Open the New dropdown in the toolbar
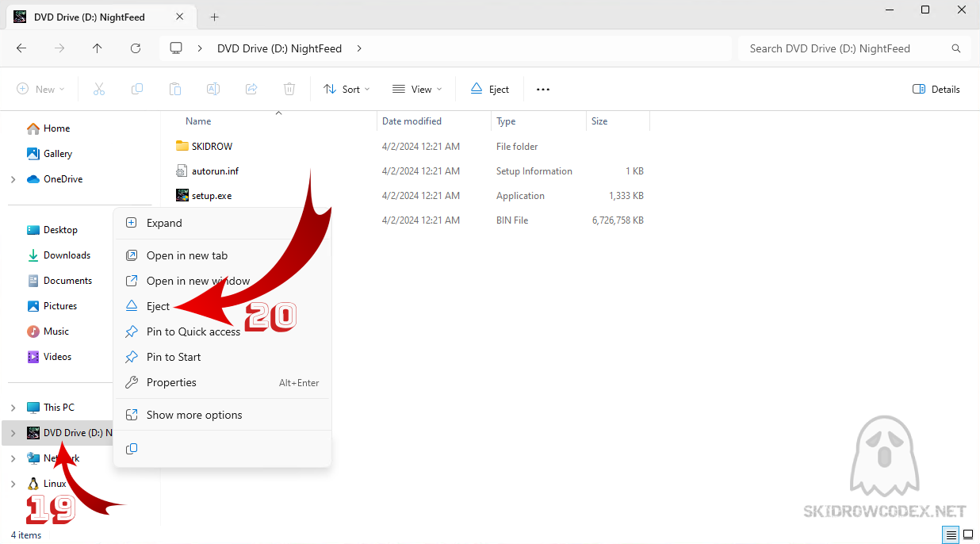This screenshot has width=980, height=544. [x=40, y=90]
